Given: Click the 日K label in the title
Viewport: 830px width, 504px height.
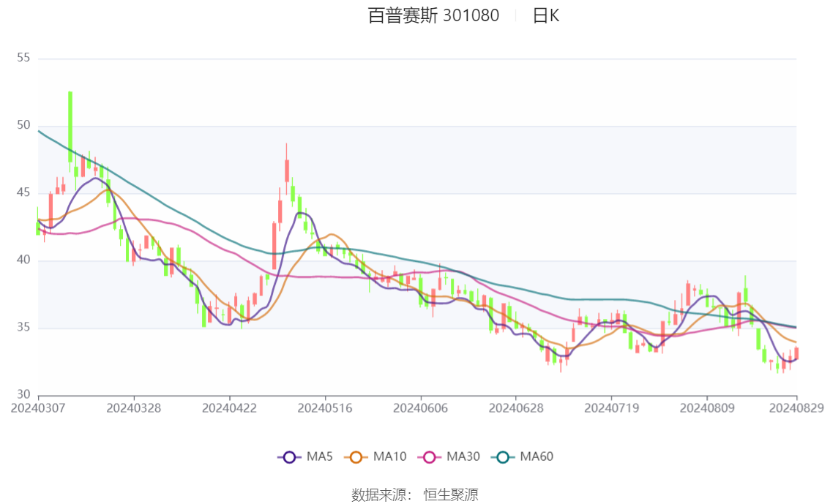Looking at the screenshot, I should pyautogui.click(x=546, y=16).
